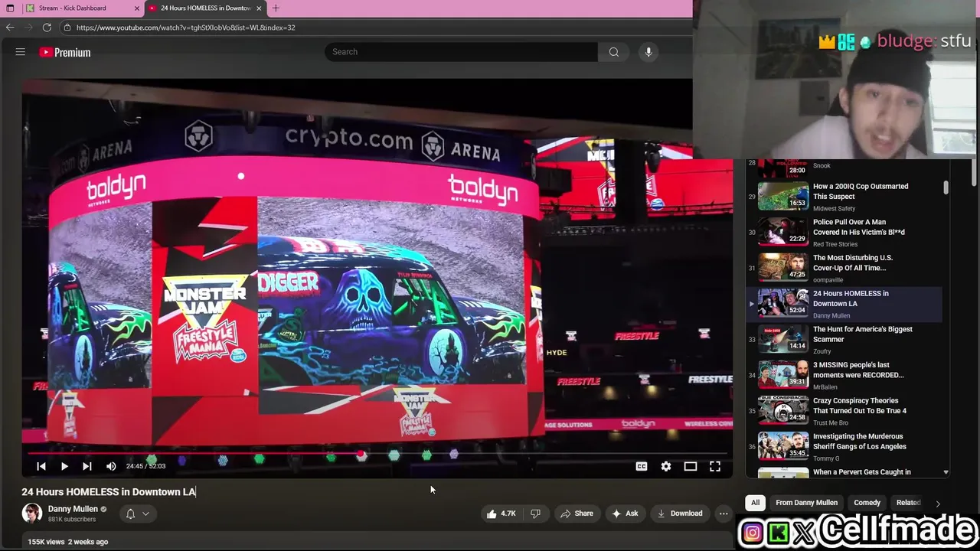Share the video
This screenshot has height=551, width=980.
pos(577,514)
